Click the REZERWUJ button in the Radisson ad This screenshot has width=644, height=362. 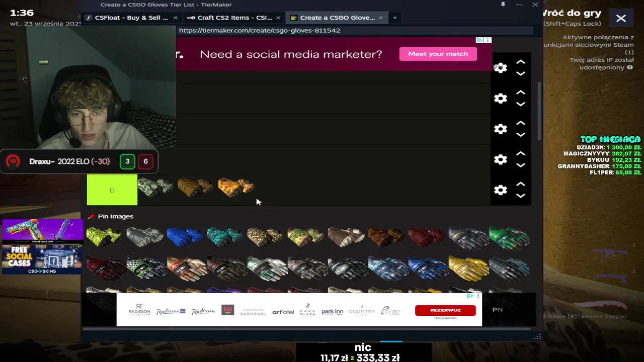click(445, 310)
